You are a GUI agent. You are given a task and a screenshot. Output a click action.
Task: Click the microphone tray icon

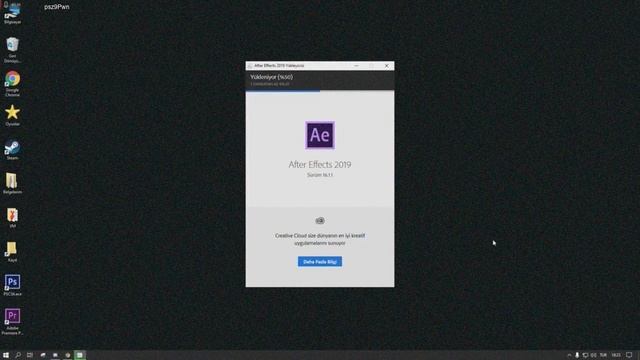[577, 355]
